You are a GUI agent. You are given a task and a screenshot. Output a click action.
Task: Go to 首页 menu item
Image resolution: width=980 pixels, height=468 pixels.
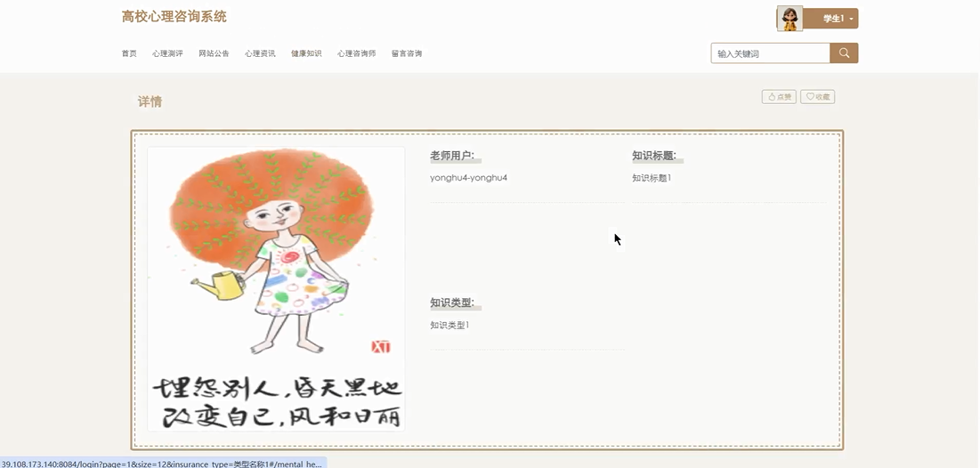coord(129,53)
